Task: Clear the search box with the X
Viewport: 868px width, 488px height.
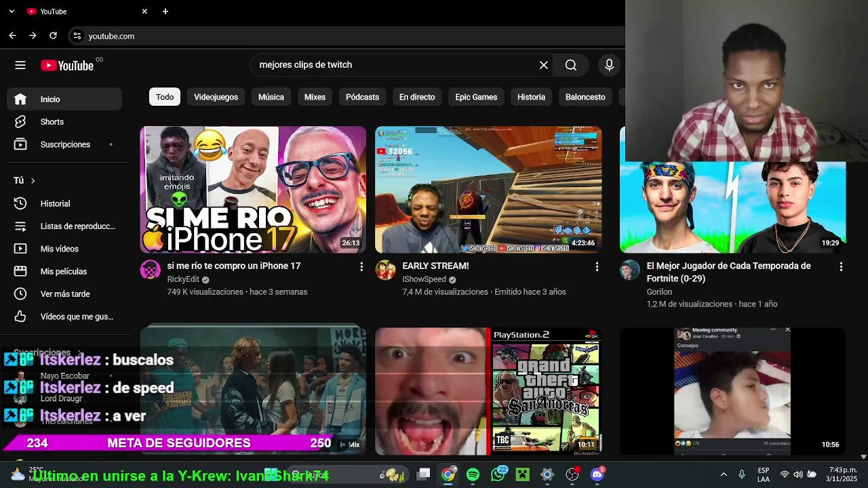Action: pos(544,65)
